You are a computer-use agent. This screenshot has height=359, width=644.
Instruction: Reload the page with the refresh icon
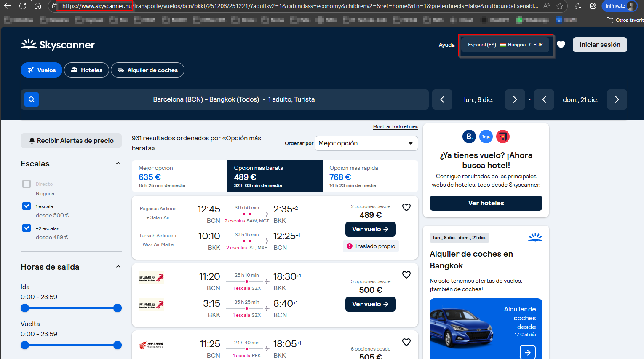coord(23,6)
